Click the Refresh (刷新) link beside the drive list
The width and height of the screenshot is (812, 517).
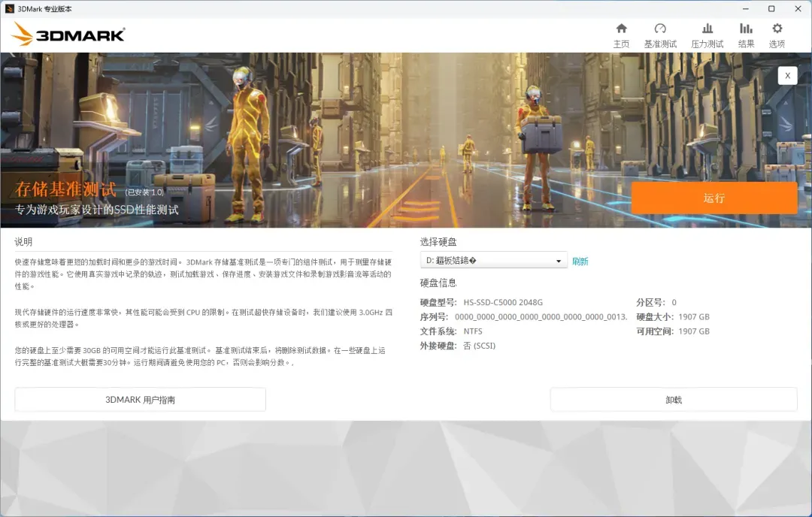(580, 262)
